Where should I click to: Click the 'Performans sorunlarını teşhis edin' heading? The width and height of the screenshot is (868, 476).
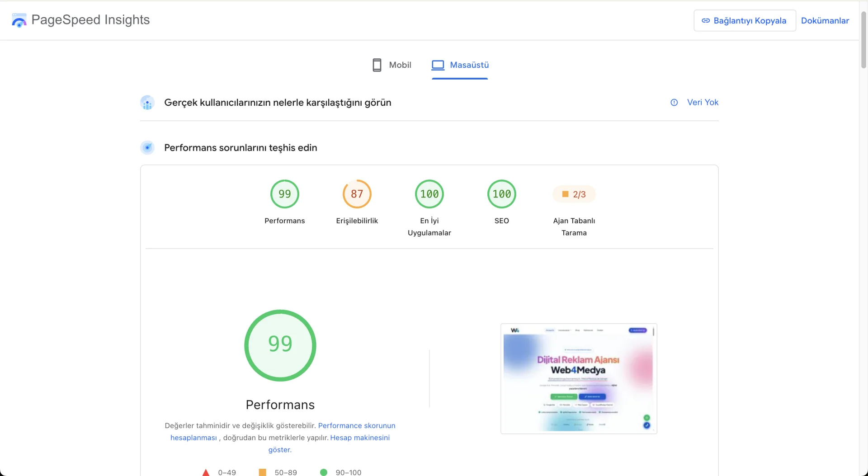tap(241, 148)
